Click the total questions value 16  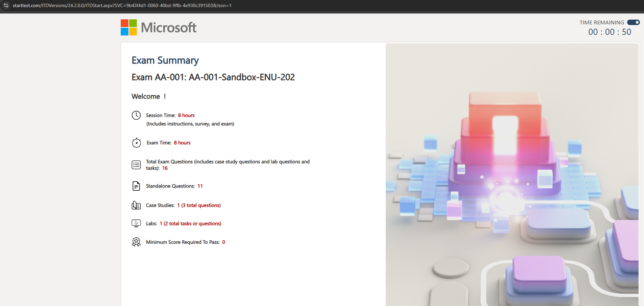[x=165, y=168]
